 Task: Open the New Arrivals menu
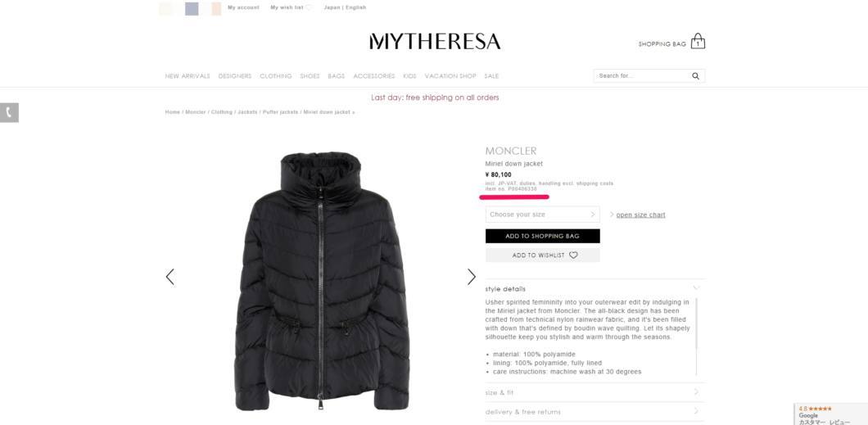pos(188,76)
